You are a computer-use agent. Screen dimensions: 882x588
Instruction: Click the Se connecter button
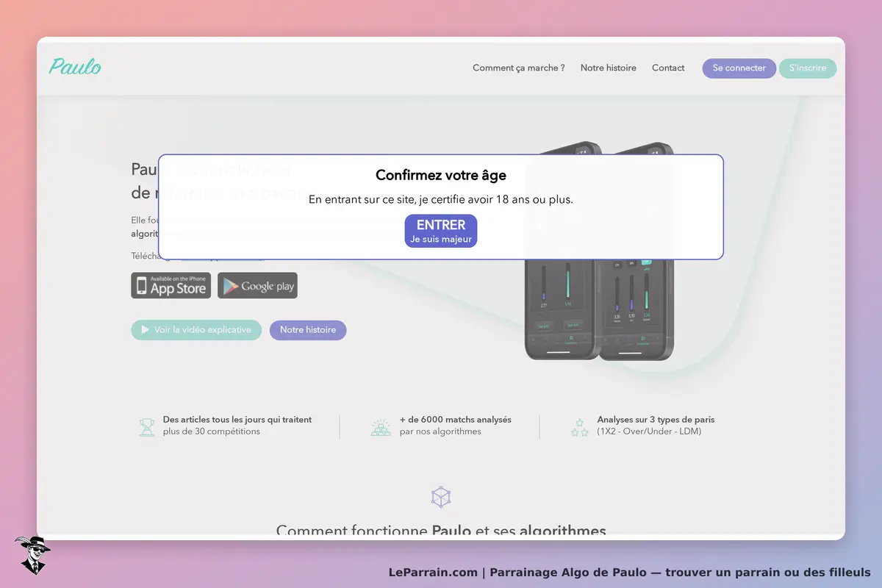coord(739,68)
